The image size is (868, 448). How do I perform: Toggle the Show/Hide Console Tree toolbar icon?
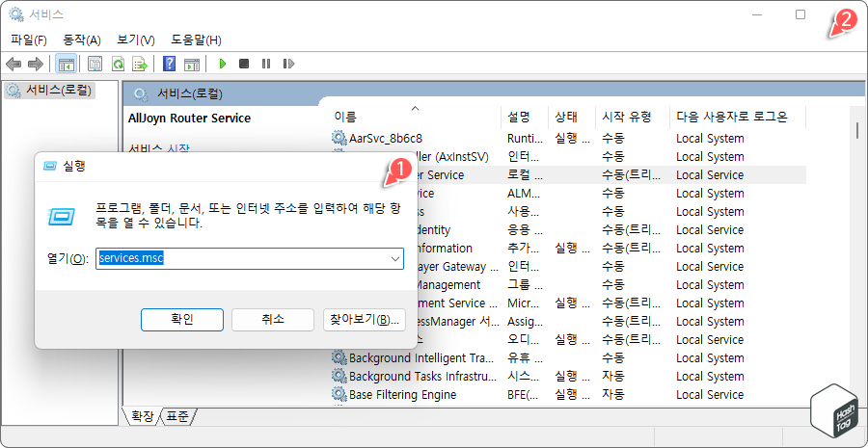[66, 65]
